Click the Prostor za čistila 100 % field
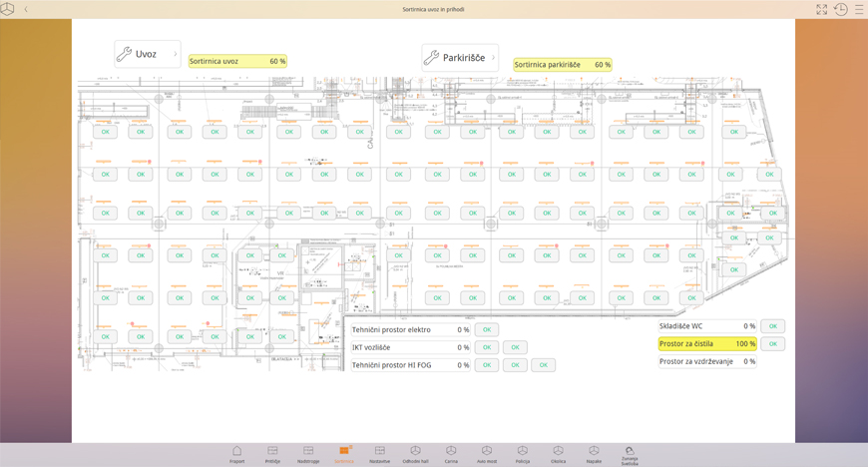 pos(706,344)
